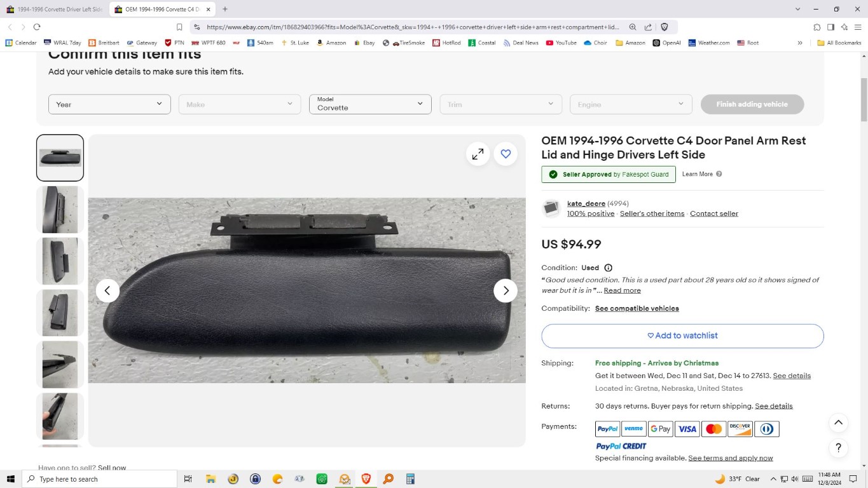This screenshot has width=868, height=488.
Task: Read more of the condition description
Action: click(622, 290)
